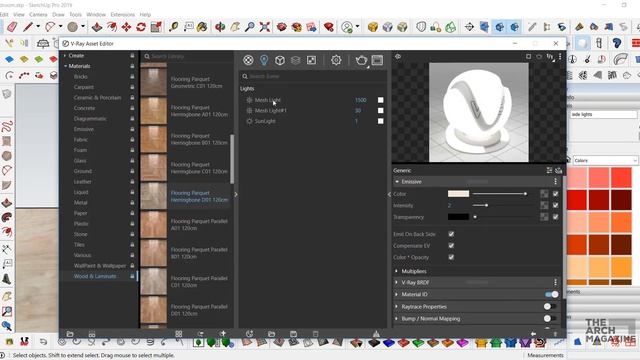Screen dimensions: 640x360
Task: Delete selected light trash icon
Action: click(316, 334)
